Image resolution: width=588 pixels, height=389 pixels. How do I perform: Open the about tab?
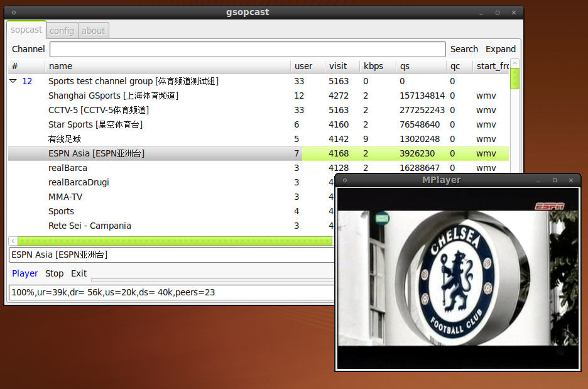pos(94,31)
